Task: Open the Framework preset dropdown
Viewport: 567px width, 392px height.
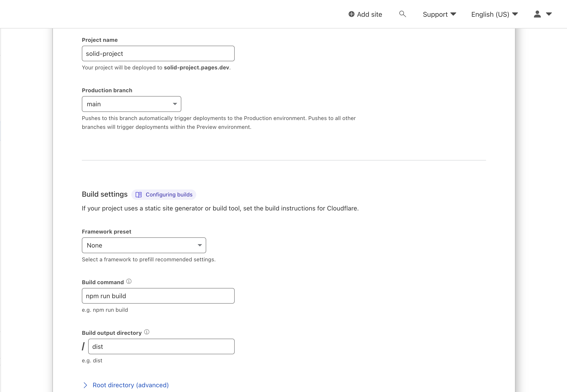Action: [144, 245]
